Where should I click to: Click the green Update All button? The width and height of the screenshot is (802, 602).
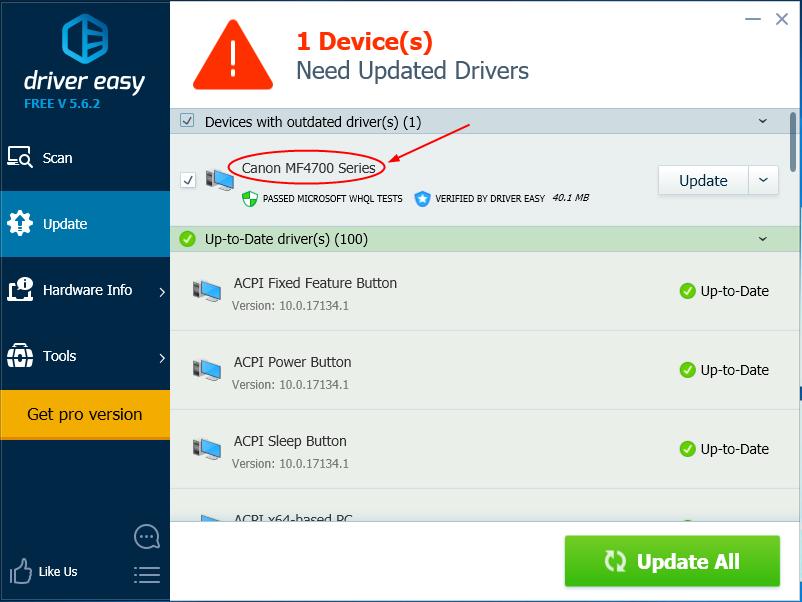tap(672, 561)
